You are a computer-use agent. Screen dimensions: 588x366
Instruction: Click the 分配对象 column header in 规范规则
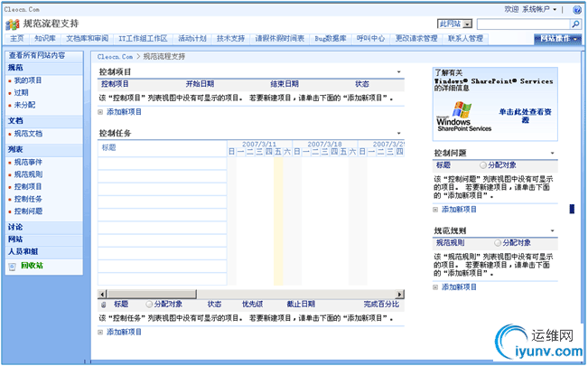pos(517,243)
